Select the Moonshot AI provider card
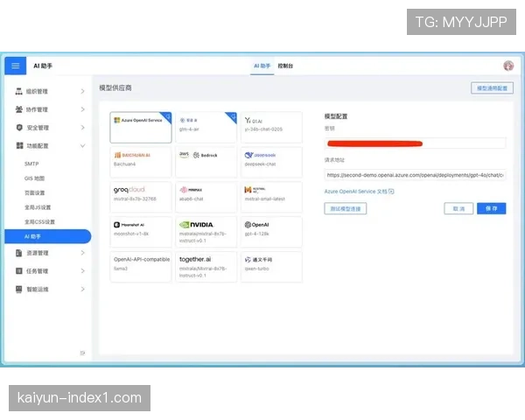The width and height of the screenshot is (525, 420). pos(141,232)
